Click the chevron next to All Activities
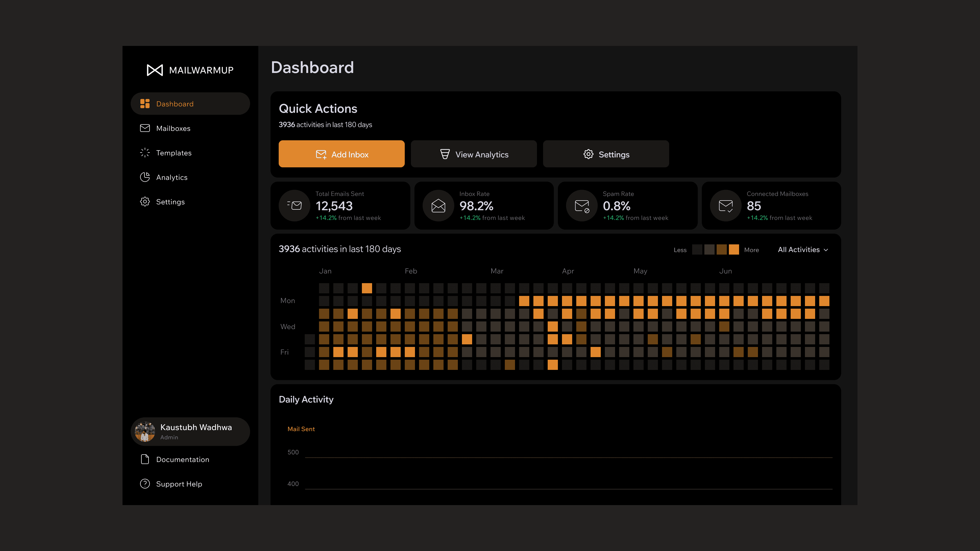This screenshot has width=980, height=551. click(x=826, y=250)
